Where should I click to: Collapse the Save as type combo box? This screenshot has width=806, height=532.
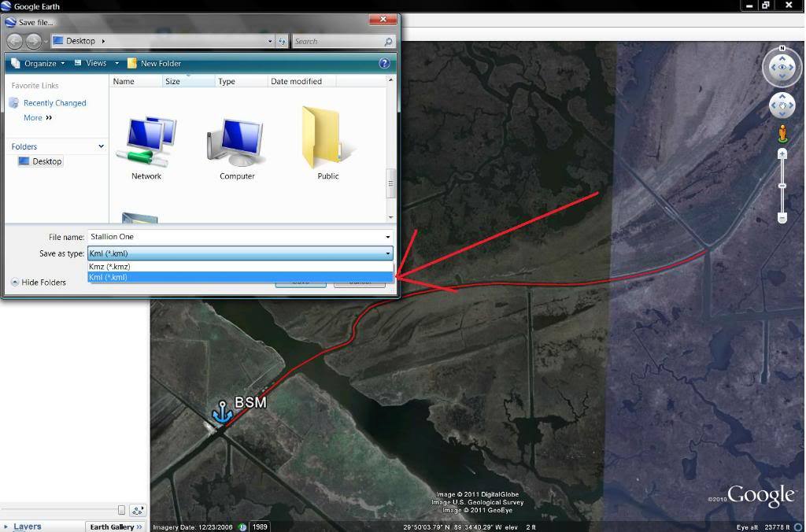coord(387,253)
